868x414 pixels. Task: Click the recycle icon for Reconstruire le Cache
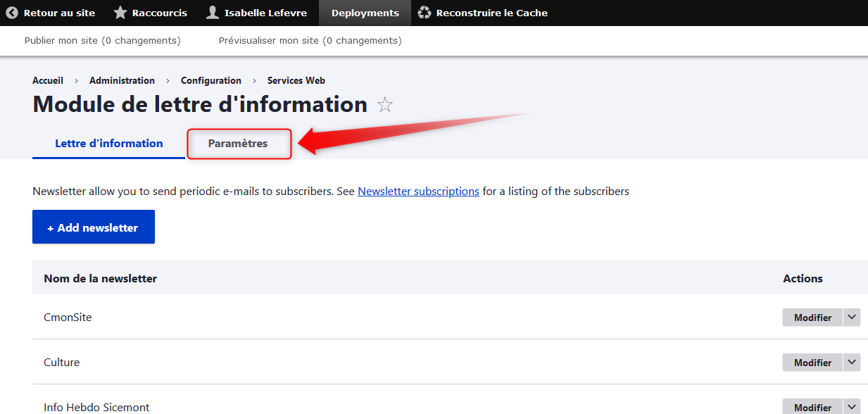[424, 13]
